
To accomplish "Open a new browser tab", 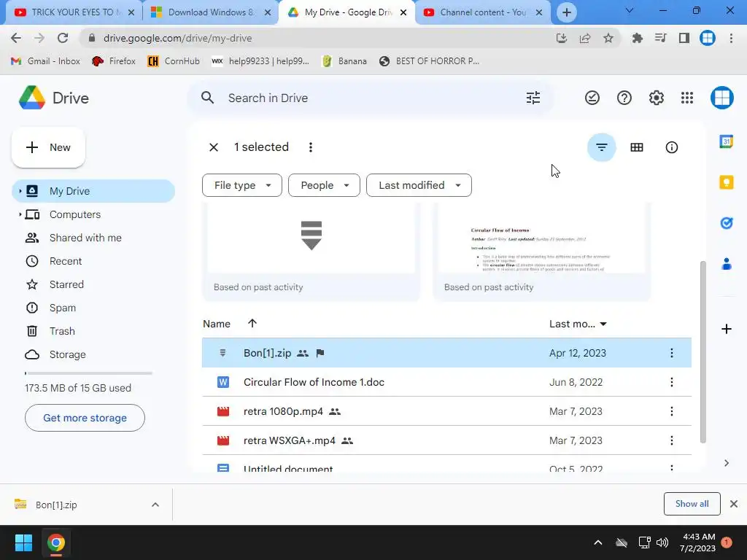I will pos(566,12).
